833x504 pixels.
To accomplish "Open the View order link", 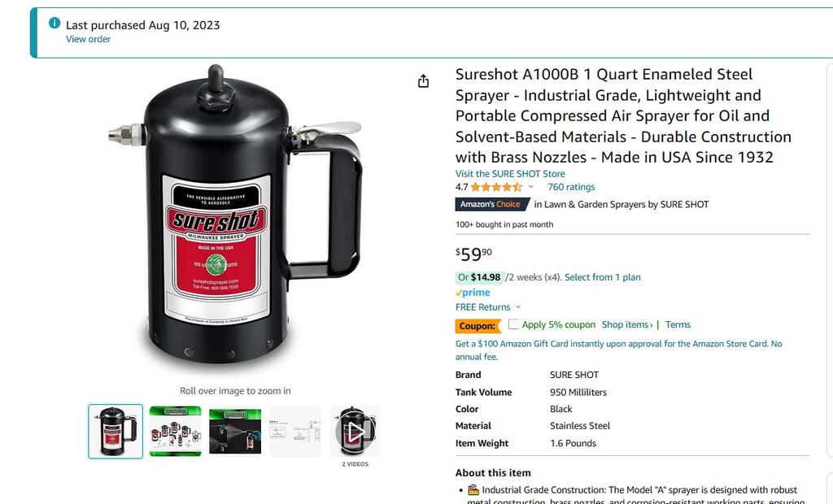I will (88, 39).
